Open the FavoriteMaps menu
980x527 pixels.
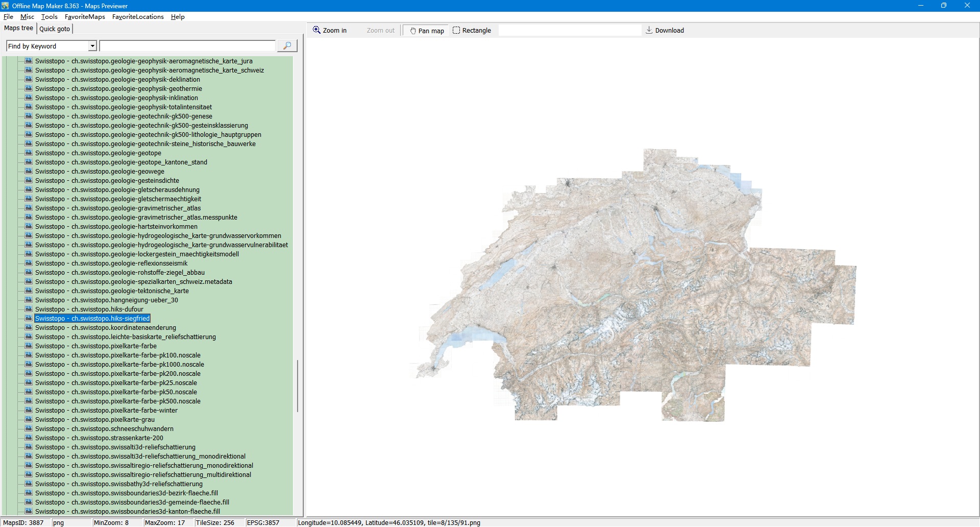[85, 17]
